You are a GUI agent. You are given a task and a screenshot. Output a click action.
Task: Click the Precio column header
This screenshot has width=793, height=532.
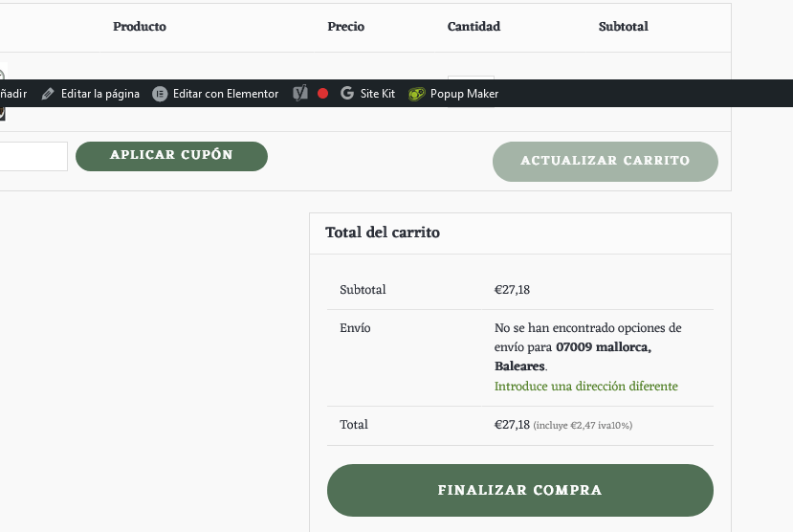click(346, 26)
